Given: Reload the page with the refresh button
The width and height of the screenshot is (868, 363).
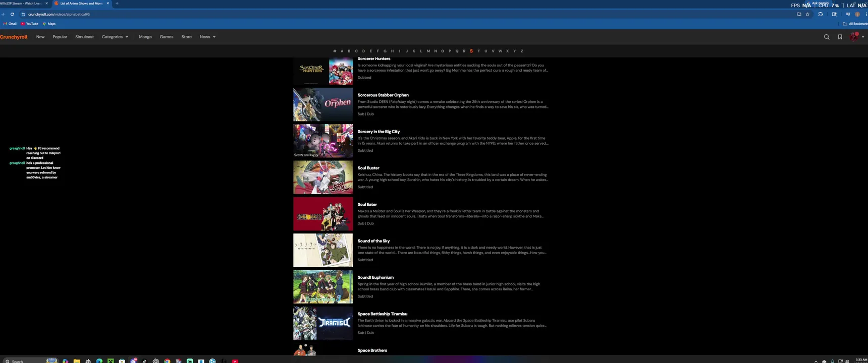Looking at the screenshot, I should pyautogui.click(x=12, y=14).
